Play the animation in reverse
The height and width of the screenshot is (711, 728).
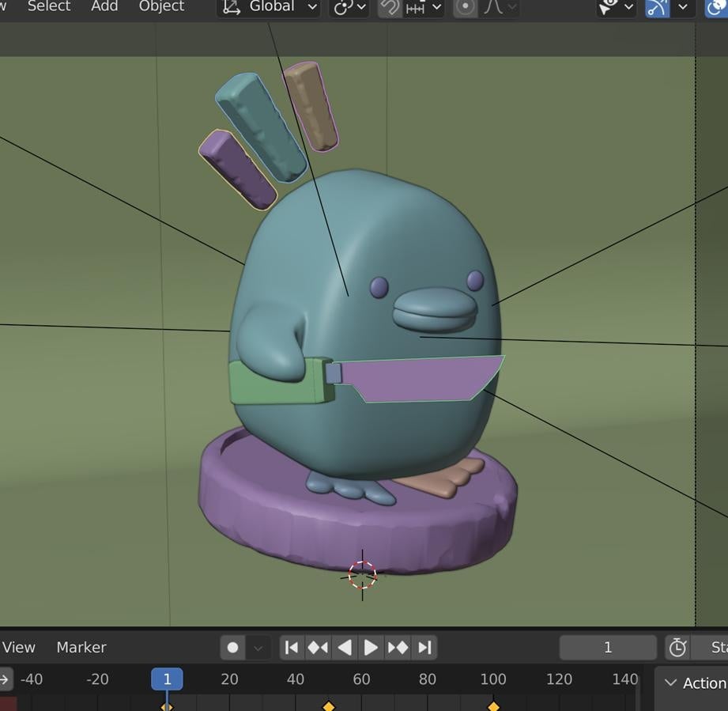tap(345, 648)
